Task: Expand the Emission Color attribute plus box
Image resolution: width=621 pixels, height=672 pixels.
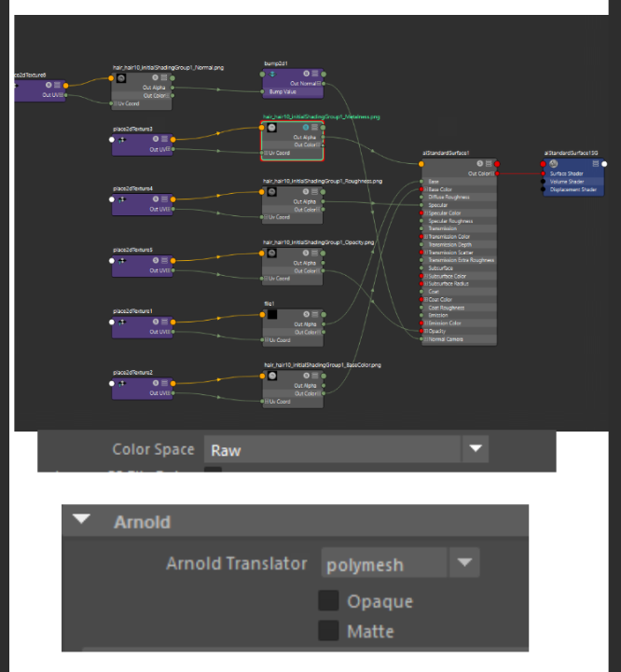Action: (x=426, y=323)
